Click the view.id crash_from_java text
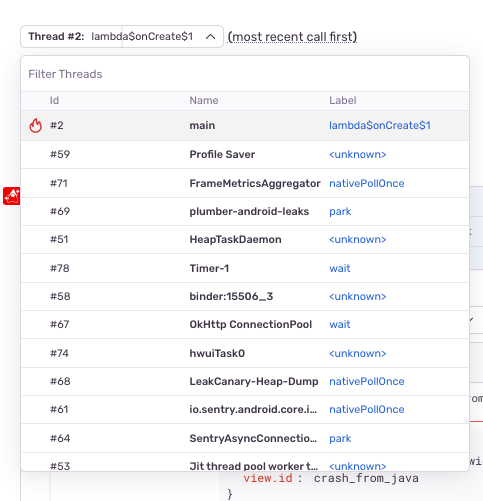The width and height of the screenshot is (483, 501). [x=331, y=478]
